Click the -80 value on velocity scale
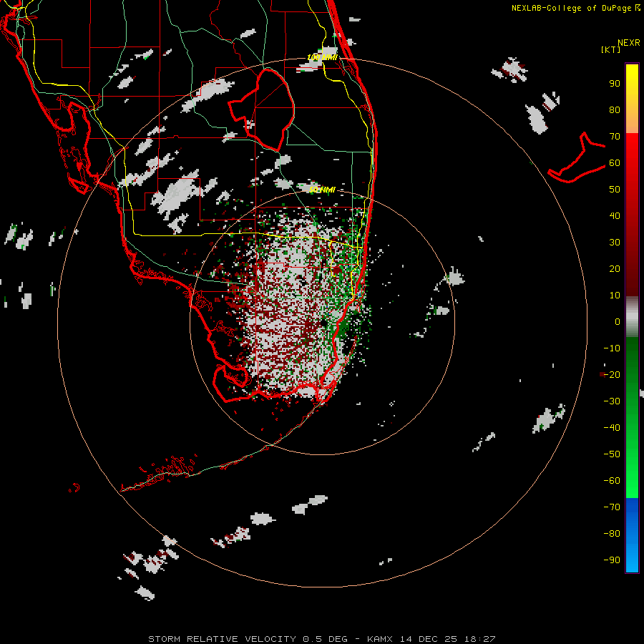 [x=612, y=534]
